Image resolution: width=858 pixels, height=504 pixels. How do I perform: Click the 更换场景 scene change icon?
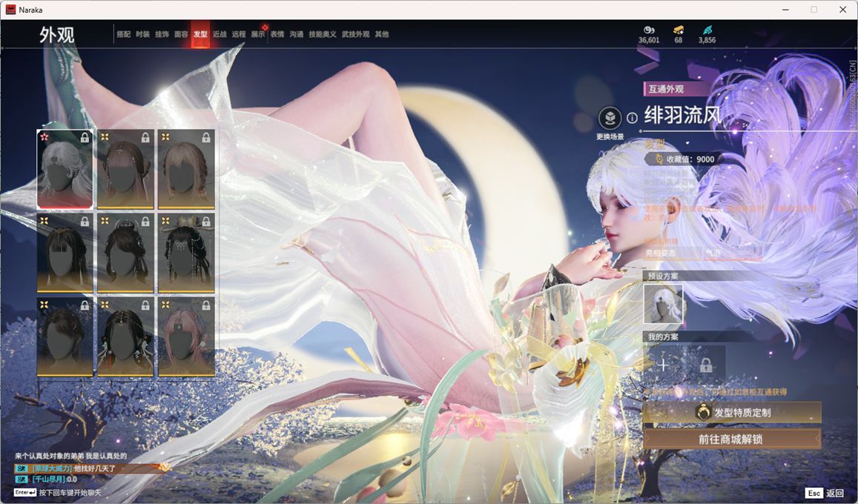click(610, 118)
